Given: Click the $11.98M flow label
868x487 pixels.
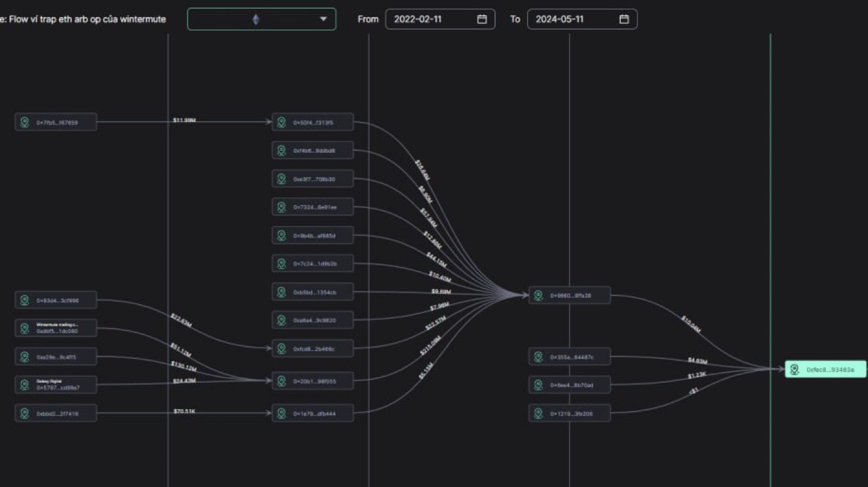Looking at the screenshot, I should tap(184, 120).
